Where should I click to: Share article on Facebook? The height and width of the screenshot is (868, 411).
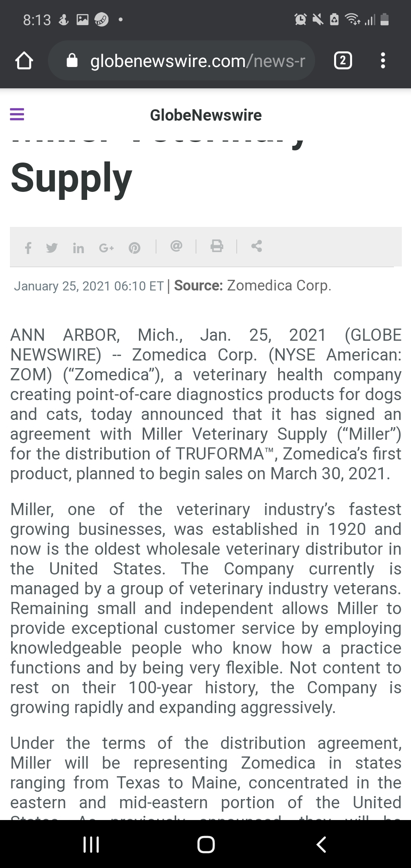coord(28,248)
